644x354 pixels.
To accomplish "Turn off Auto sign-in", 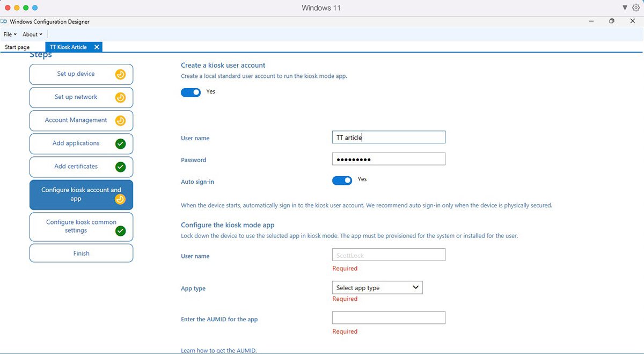I will pos(342,180).
